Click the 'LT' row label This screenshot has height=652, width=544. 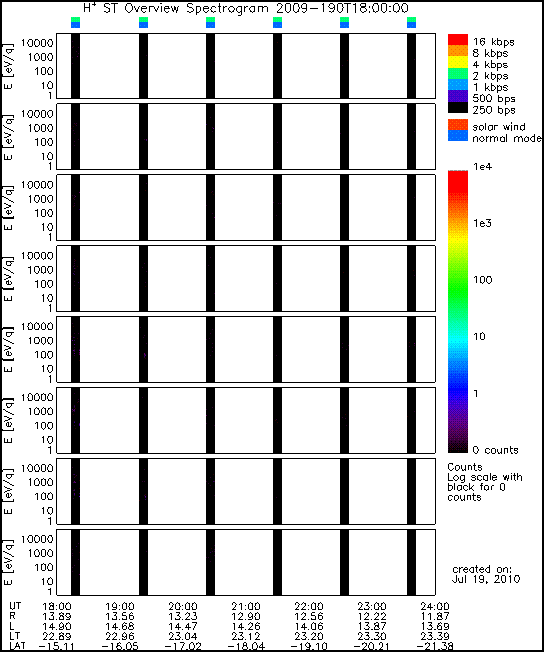(x=14, y=636)
